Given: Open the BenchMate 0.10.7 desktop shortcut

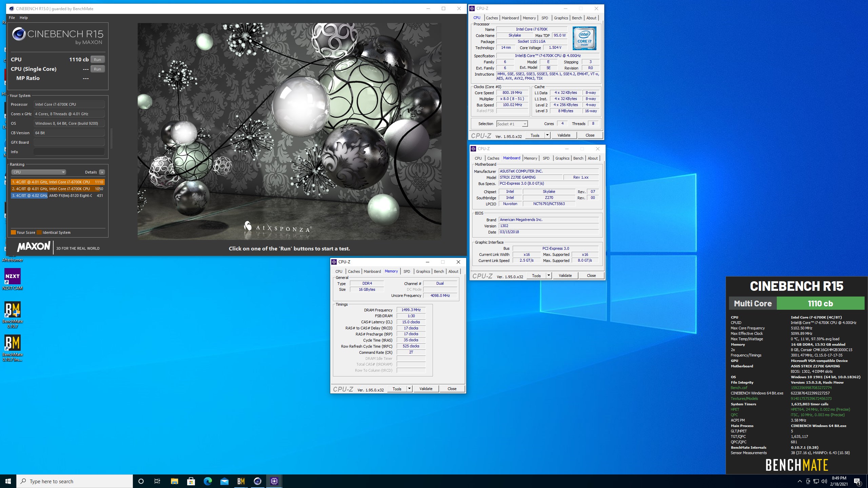Looking at the screenshot, I should pos(13,315).
